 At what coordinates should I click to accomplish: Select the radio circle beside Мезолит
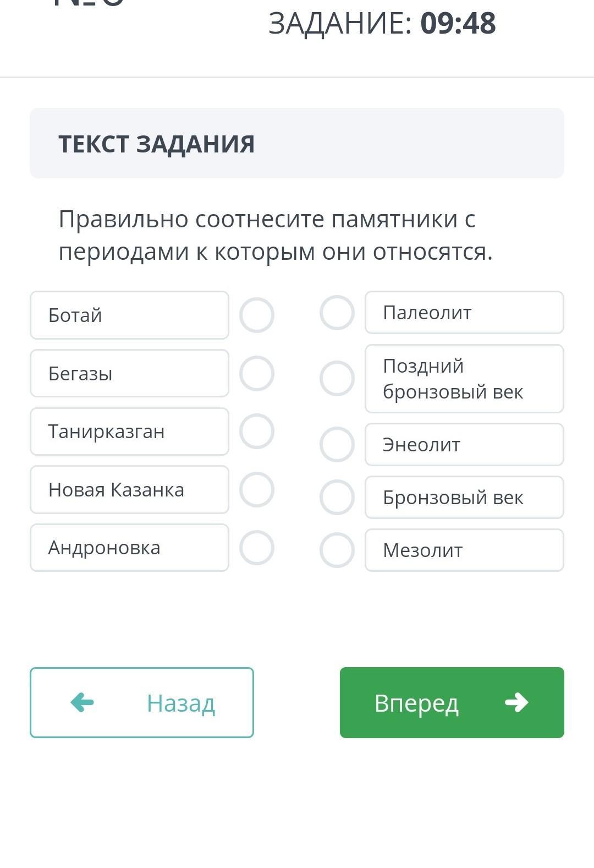click(337, 550)
